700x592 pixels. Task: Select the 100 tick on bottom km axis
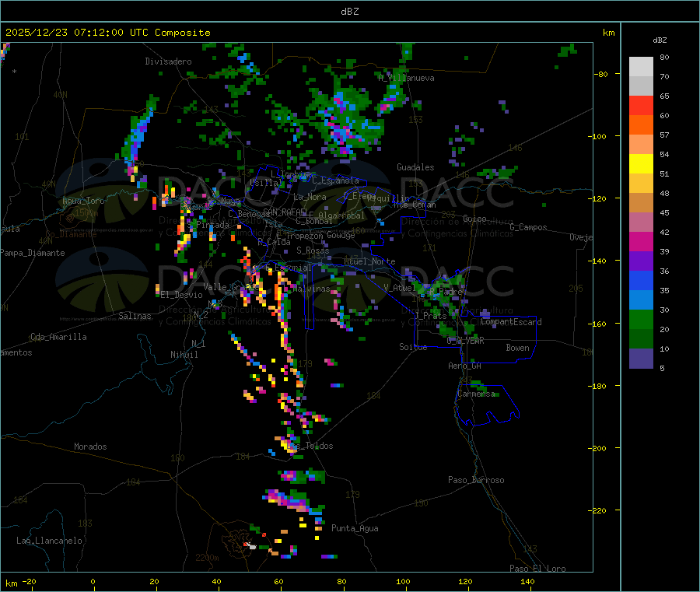tap(403, 582)
